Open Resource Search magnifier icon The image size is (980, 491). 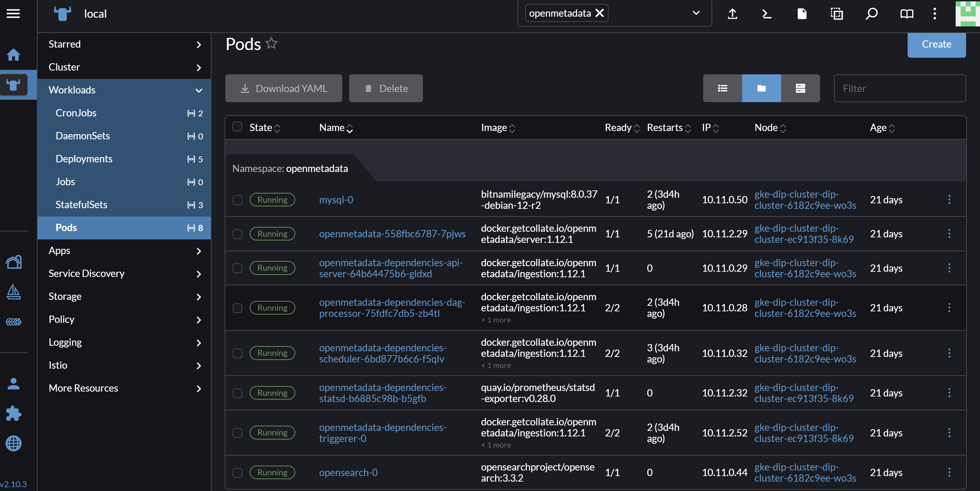(x=871, y=14)
